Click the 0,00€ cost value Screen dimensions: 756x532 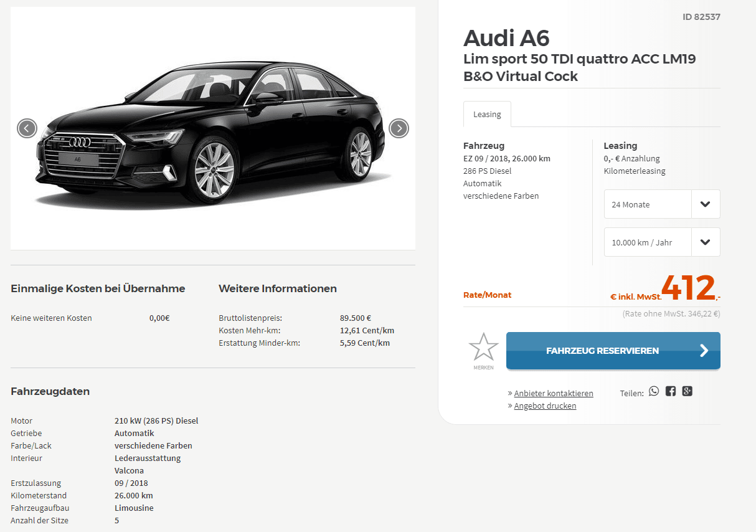[x=159, y=318]
